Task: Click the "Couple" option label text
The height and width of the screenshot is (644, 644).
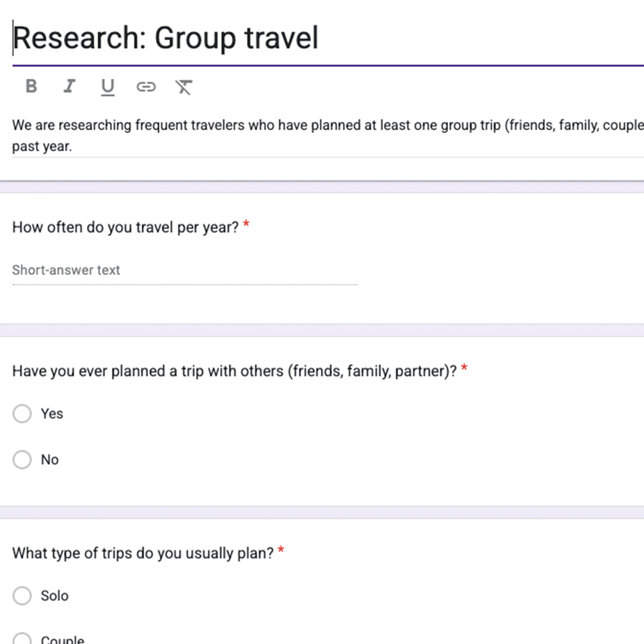Action: tap(62, 639)
